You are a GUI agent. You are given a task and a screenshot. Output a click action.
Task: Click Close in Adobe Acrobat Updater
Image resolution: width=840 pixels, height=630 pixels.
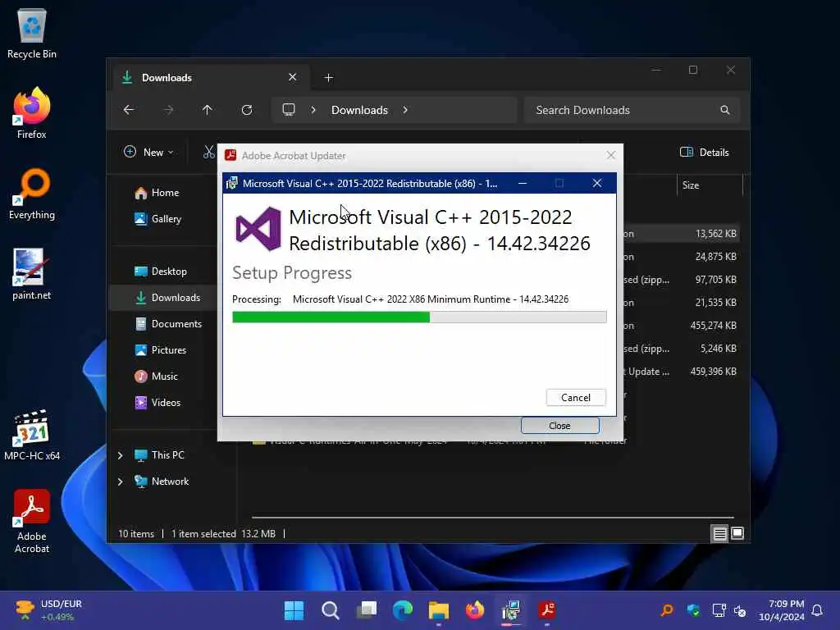[559, 426]
